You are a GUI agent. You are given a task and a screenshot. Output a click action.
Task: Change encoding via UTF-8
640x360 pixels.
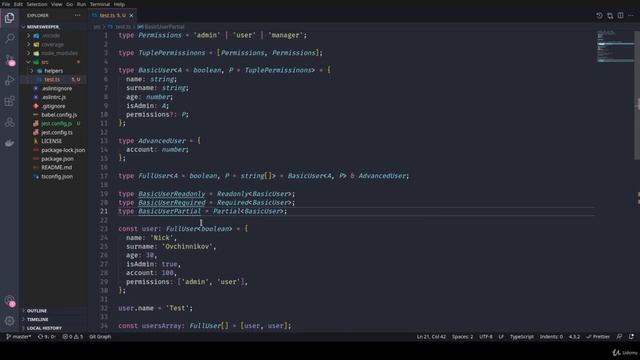pos(486,337)
